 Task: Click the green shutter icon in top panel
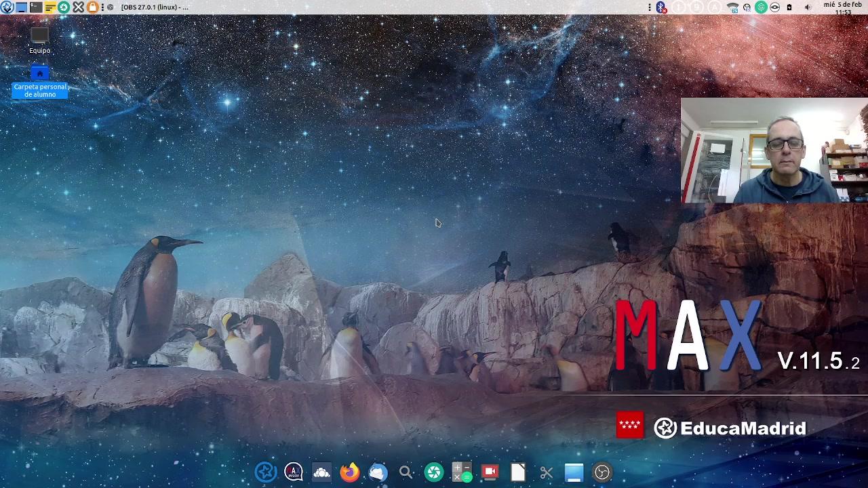(x=64, y=7)
